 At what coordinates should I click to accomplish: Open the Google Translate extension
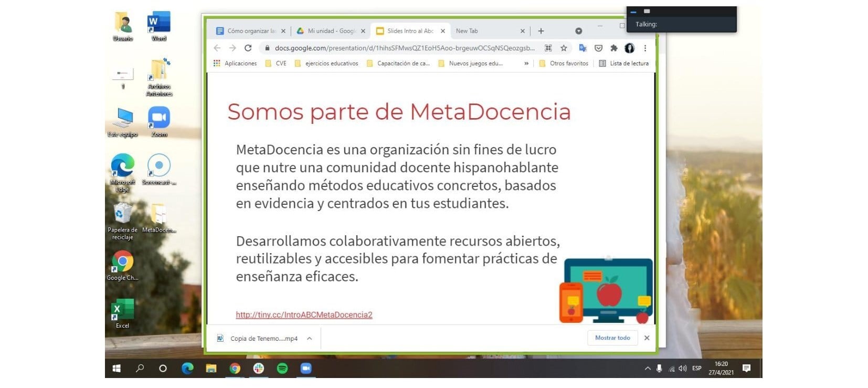583,48
